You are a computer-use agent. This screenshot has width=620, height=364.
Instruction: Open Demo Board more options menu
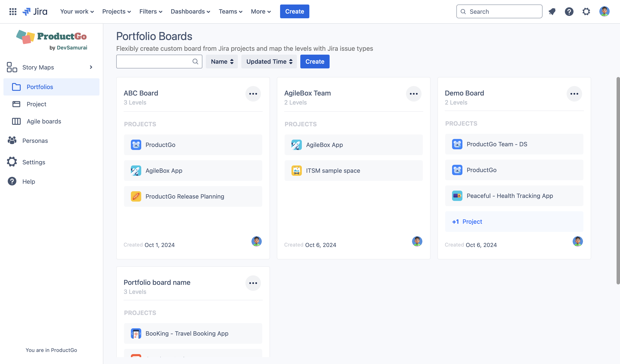point(574,94)
